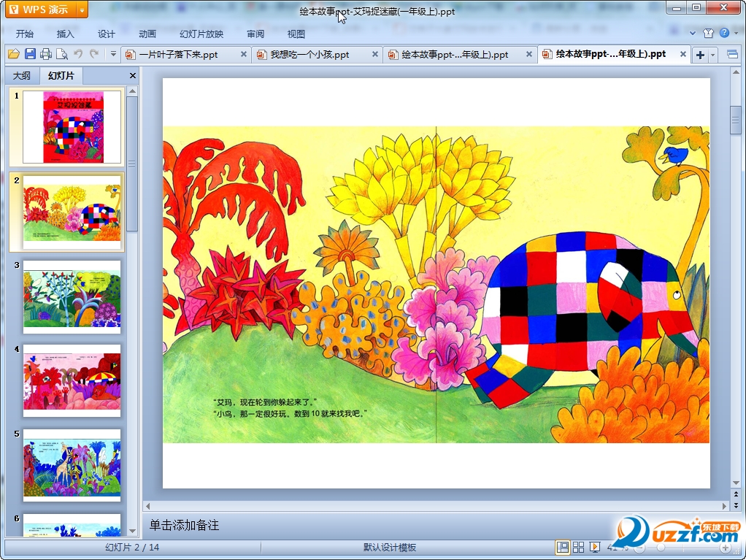Redo the last undone action
Screen dimensions: 746x560
pyautogui.click(x=94, y=54)
